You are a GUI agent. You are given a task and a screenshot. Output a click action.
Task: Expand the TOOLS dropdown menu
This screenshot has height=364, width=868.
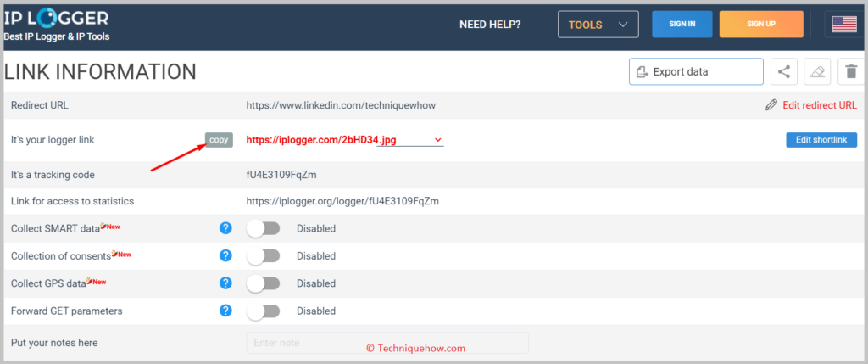[x=598, y=25]
